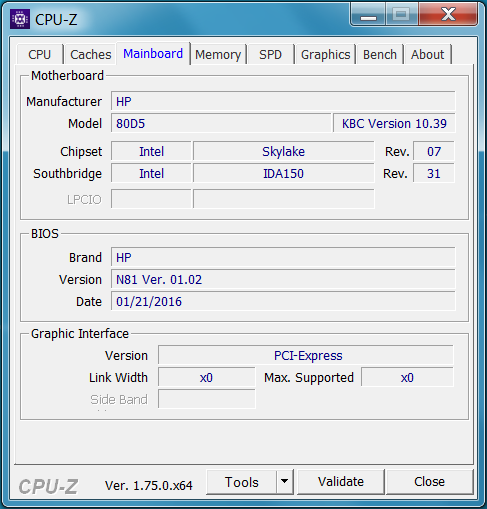Show the About tab
Viewport: 487px width, 509px height.
(427, 54)
